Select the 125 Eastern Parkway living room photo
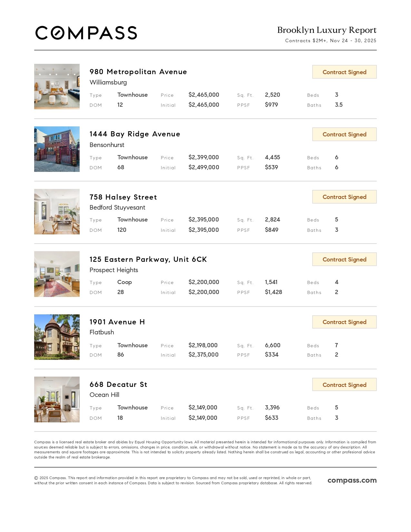The height and width of the screenshot is (532, 411). point(57,274)
